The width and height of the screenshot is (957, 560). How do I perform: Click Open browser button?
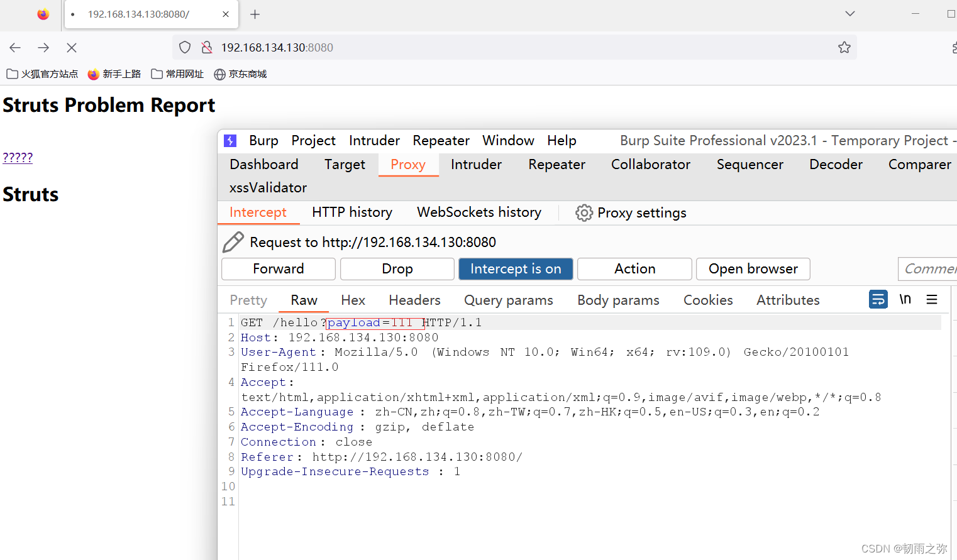click(753, 268)
